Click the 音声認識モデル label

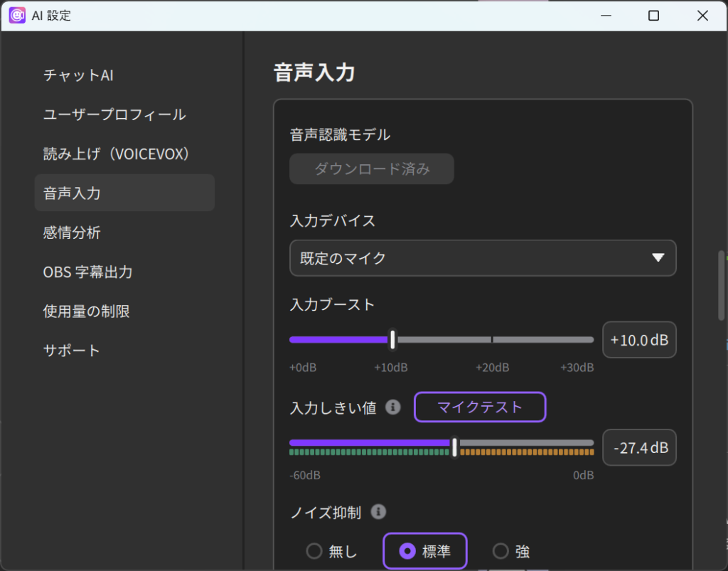[340, 135]
